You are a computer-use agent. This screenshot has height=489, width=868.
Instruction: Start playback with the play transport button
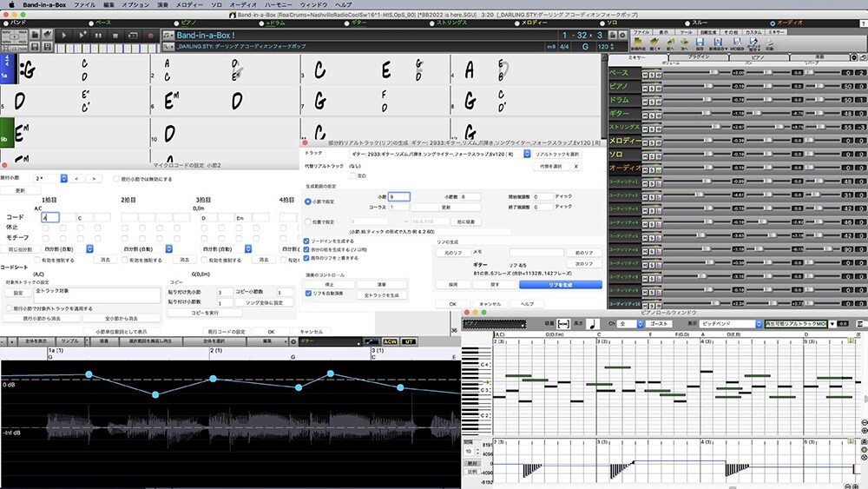(x=64, y=35)
